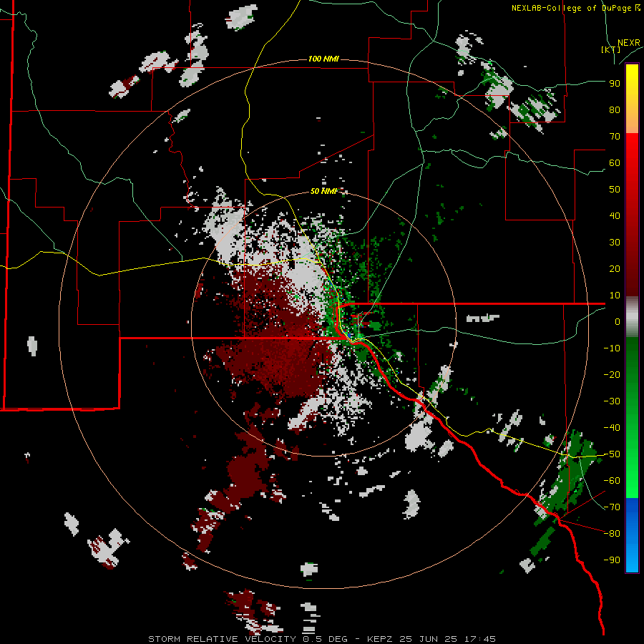Click the -70 value on the velocity scale
This screenshot has width=644, height=644.
coord(612,507)
